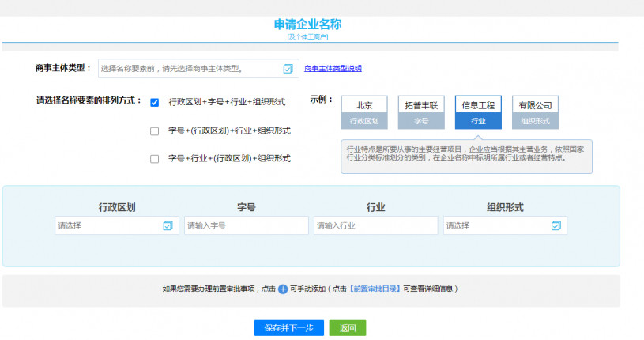Viewport: 644px width, 340px height.
Task: Enable the 字号+行业+(行政区划)+组织形式 checkbox
Action: point(155,159)
